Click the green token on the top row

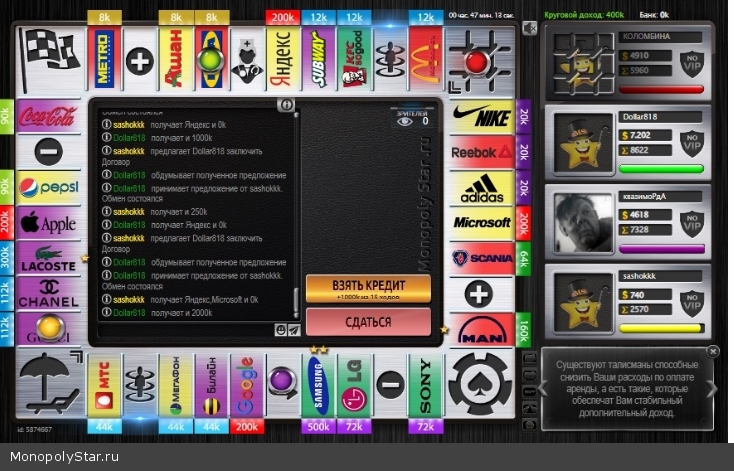(x=211, y=60)
